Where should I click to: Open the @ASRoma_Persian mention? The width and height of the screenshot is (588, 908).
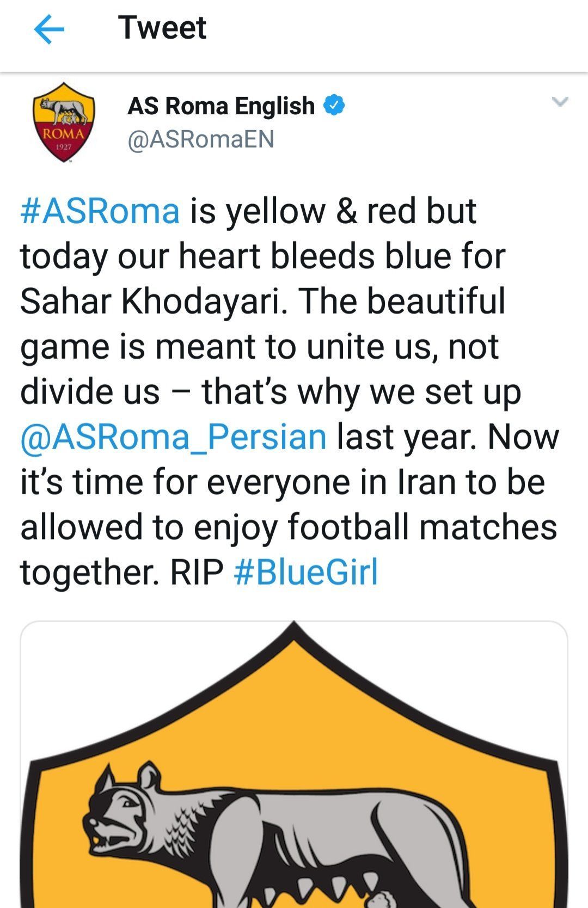click(x=174, y=437)
